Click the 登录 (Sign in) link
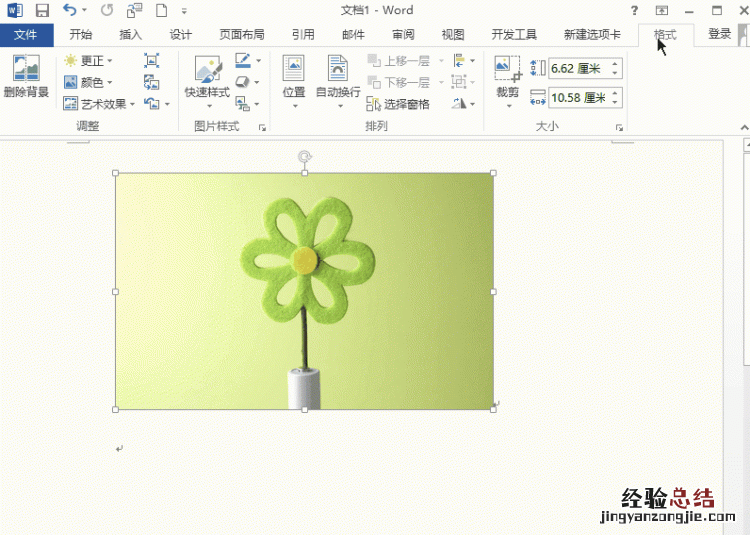750x535 pixels. point(719,34)
